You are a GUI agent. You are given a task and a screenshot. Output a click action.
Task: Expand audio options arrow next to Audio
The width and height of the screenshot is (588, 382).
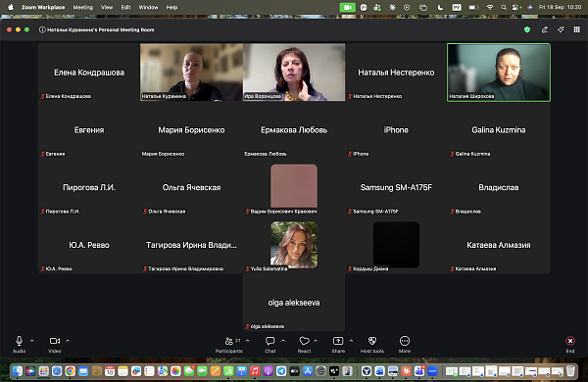click(32, 341)
